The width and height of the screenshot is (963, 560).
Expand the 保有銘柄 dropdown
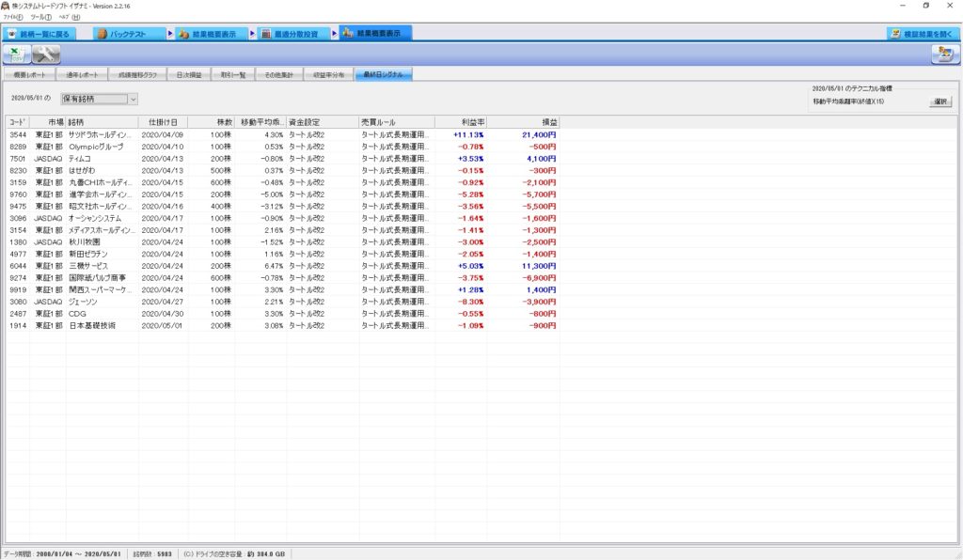pos(133,99)
